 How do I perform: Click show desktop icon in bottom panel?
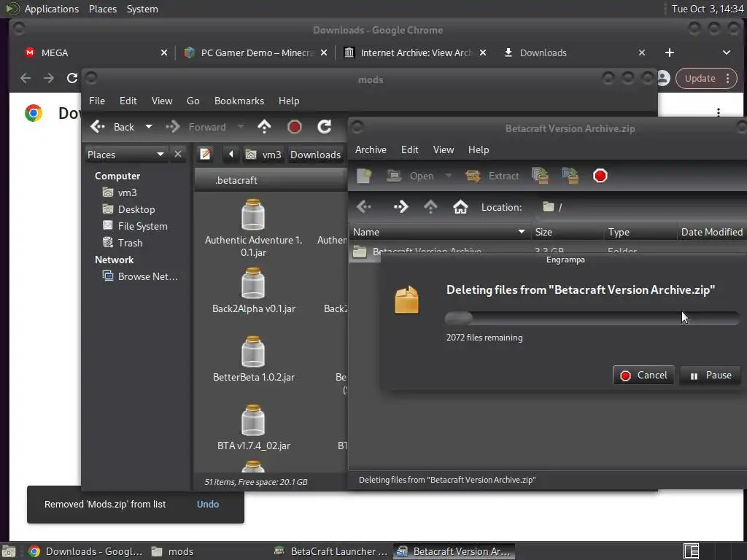point(9,551)
